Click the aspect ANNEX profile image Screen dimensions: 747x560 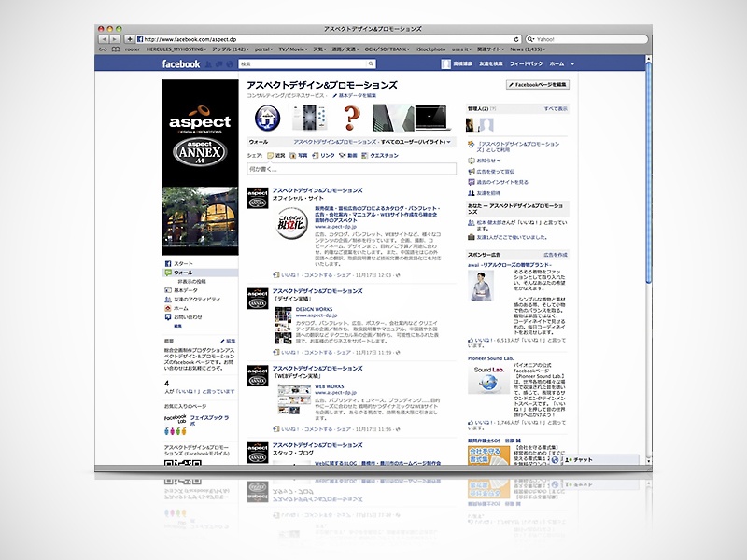[200, 167]
